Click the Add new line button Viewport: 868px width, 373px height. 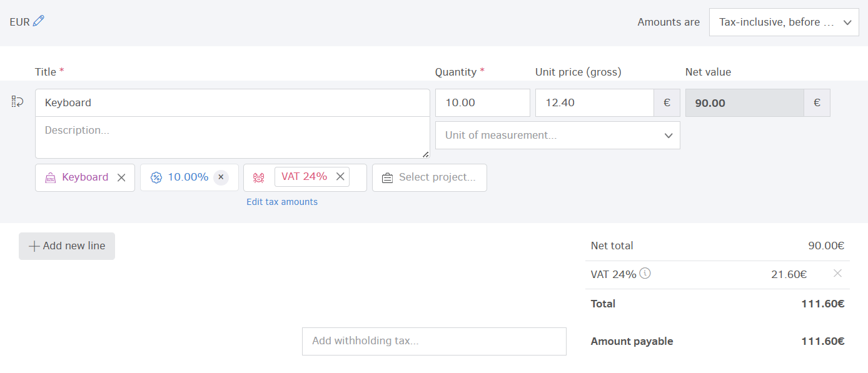click(66, 246)
